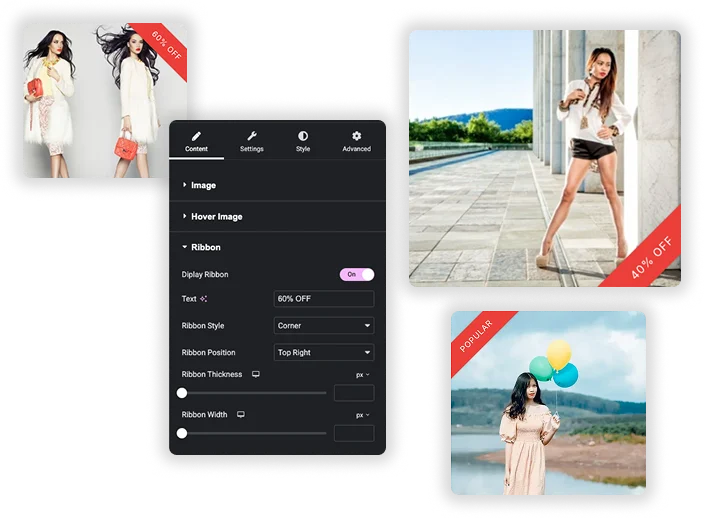Click the Ribbon Width slider handle
The width and height of the screenshot is (704, 525).
[182, 433]
